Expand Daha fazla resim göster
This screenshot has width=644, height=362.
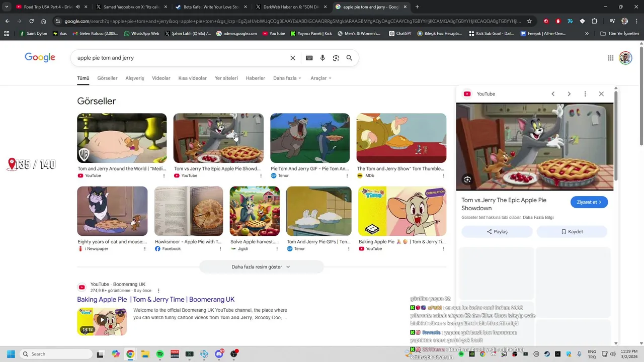tap(261, 267)
